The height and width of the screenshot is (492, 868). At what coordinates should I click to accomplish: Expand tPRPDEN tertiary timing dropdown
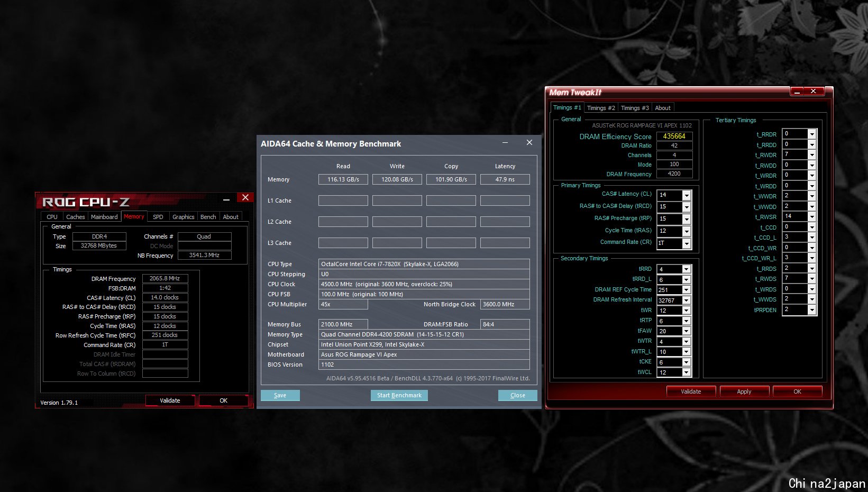[x=812, y=309]
